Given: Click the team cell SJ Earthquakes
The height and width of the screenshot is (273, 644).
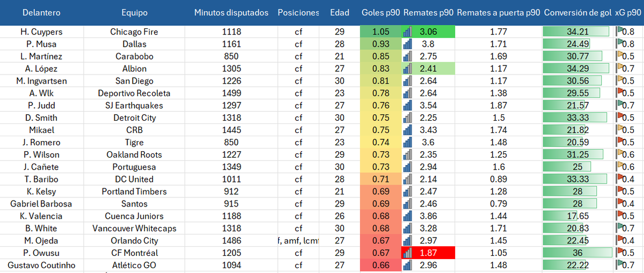Looking at the screenshot, I should click(x=134, y=105).
